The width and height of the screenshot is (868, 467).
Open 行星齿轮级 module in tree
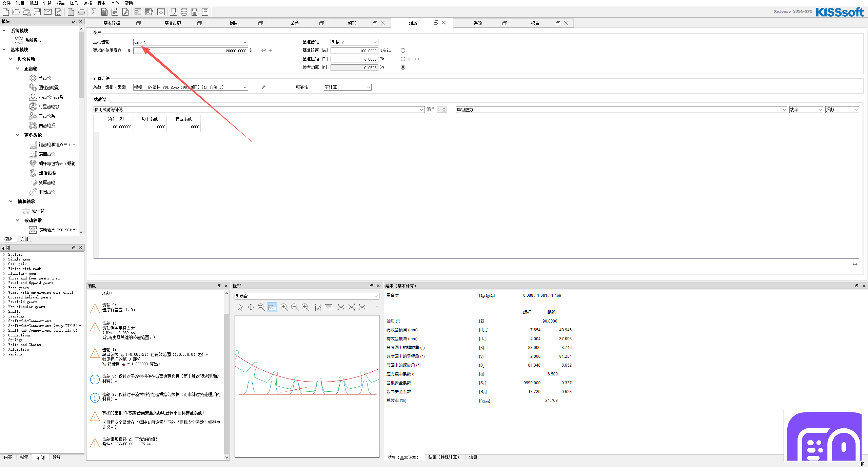click(x=49, y=106)
